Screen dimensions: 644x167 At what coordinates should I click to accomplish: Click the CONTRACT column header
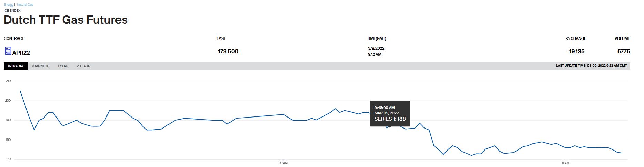(x=14, y=38)
